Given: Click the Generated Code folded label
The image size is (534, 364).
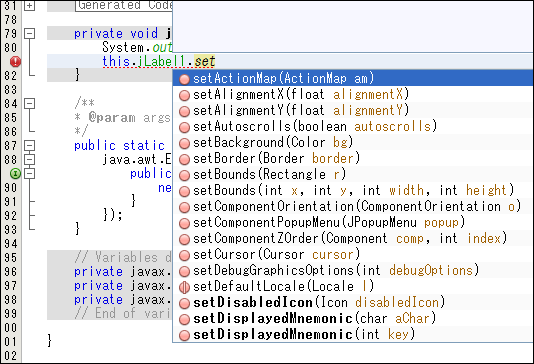Looking at the screenshot, I should [124, 5].
